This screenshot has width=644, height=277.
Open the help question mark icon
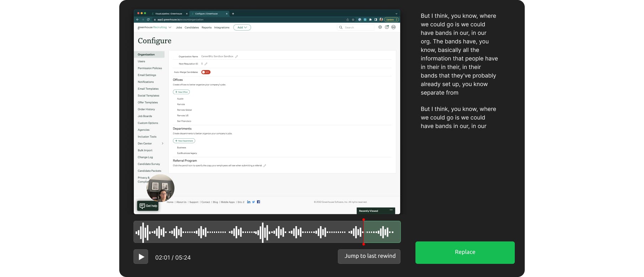387,27
